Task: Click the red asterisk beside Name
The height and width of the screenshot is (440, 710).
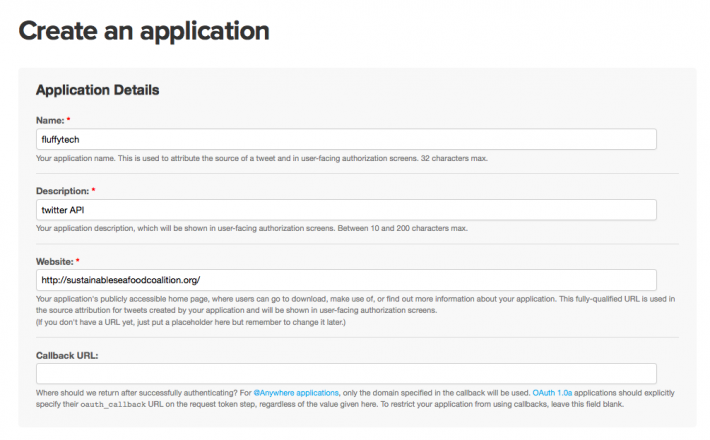Action: pyautogui.click(x=69, y=120)
